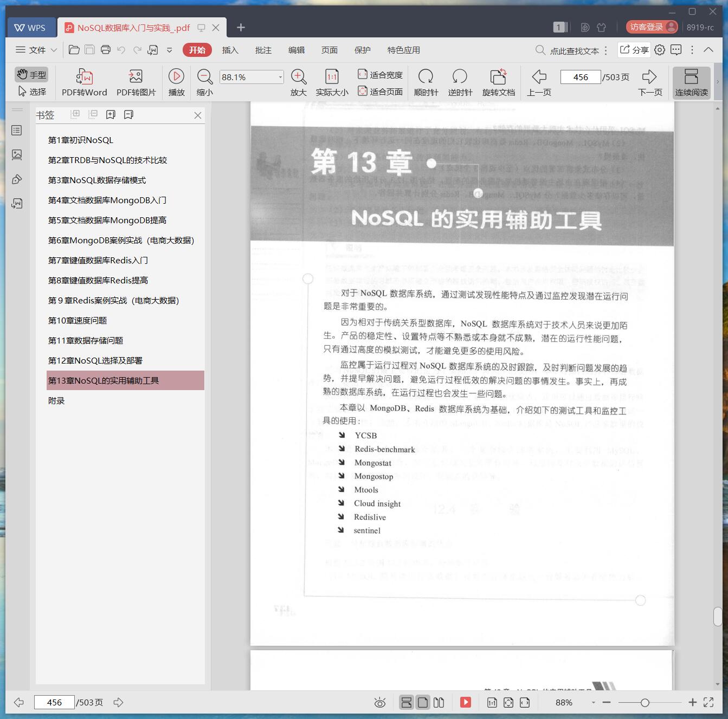Switch to two-page layout in status bar
The height and width of the screenshot is (719, 728).
pos(439,703)
